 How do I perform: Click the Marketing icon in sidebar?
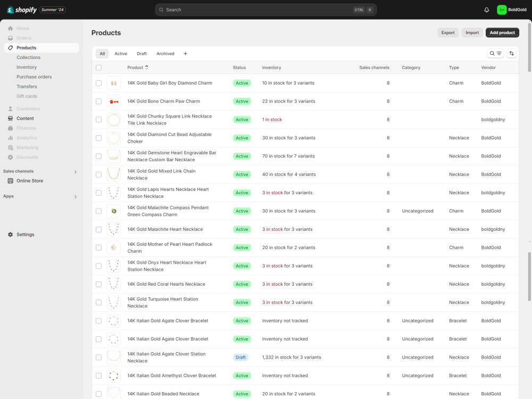point(11,147)
